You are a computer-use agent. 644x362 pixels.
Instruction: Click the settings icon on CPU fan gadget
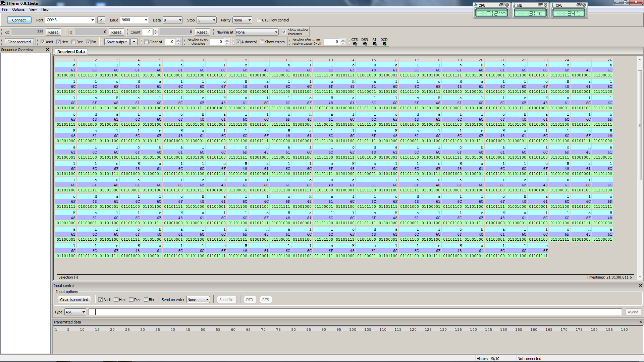(x=502, y=5)
